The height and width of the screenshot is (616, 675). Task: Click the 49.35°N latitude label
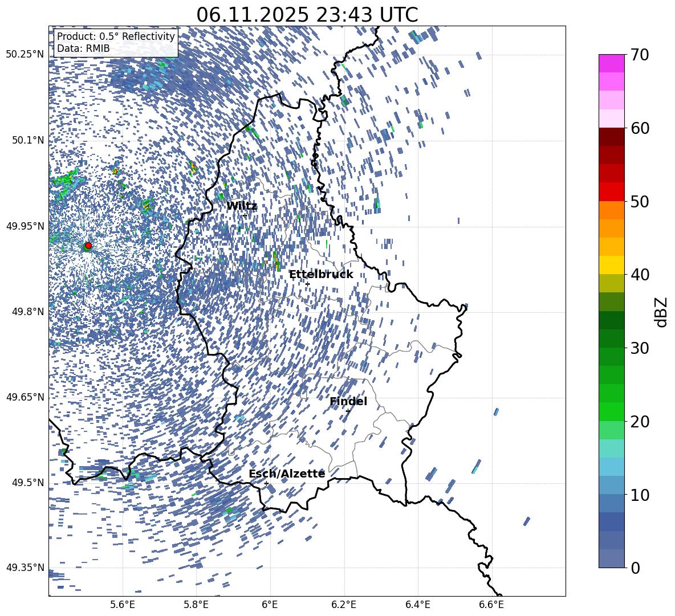(26, 568)
